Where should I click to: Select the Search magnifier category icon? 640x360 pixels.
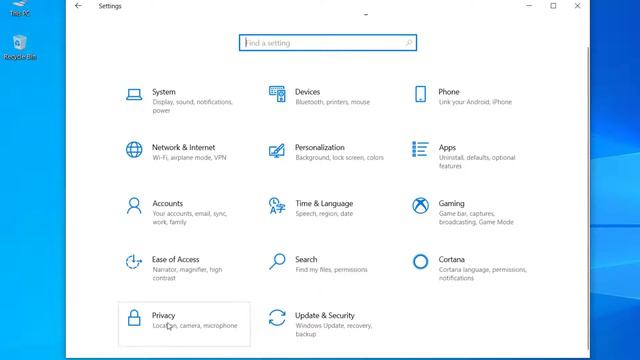coord(277,262)
